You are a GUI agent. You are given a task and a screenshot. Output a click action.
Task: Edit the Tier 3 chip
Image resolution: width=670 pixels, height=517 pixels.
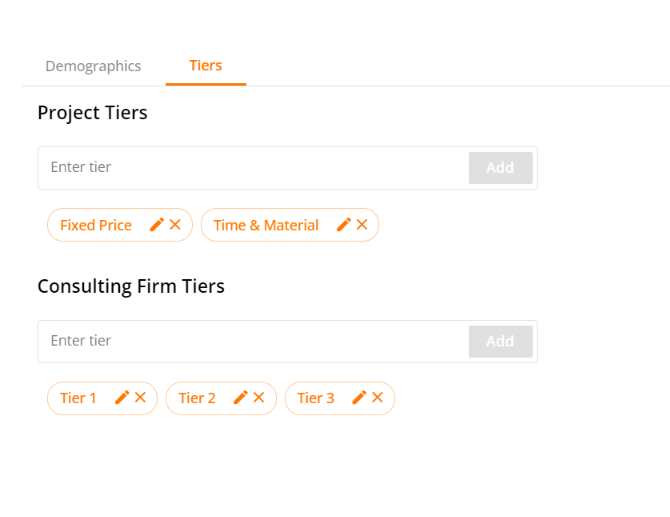click(x=359, y=397)
